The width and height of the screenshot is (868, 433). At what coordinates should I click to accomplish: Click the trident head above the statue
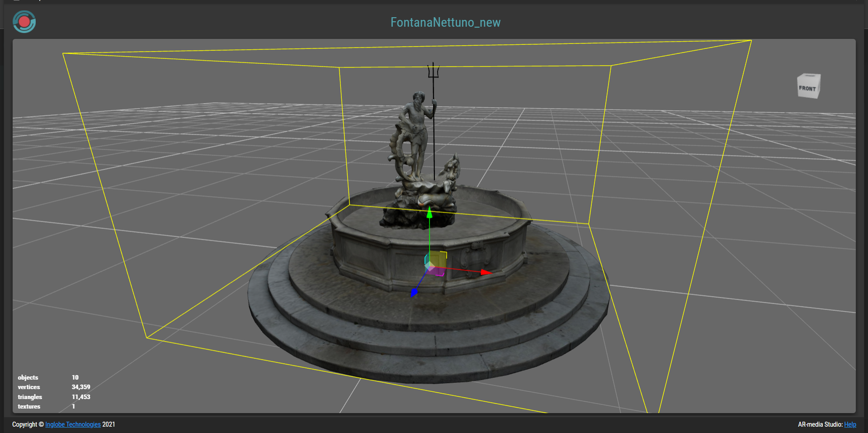tap(433, 71)
